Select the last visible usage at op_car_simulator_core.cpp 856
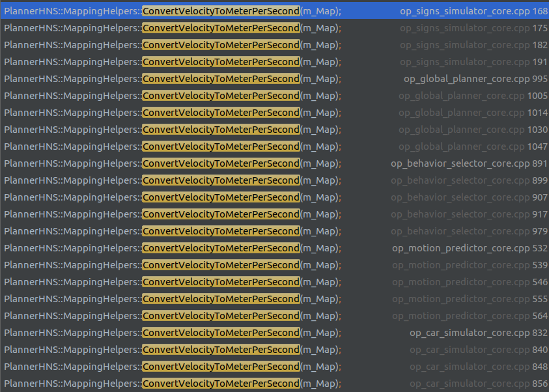Image resolution: width=549 pixels, height=392 pixels. tap(260, 383)
